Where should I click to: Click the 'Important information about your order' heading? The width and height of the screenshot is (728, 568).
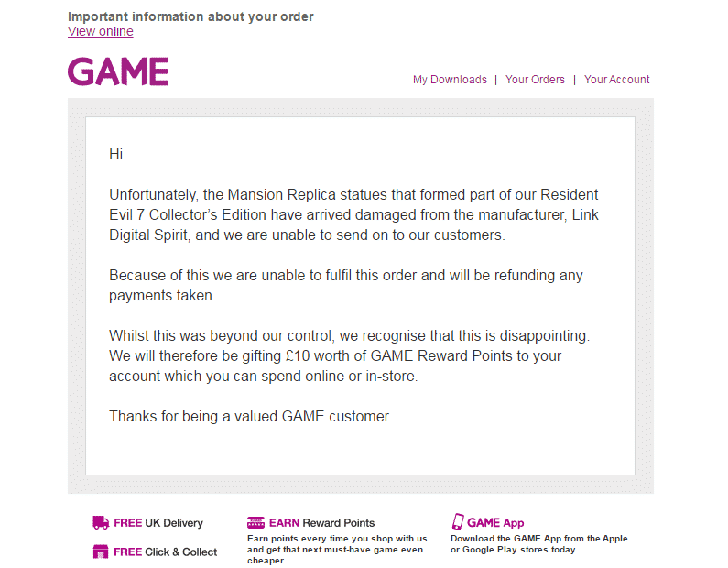(x=190, y=16)
